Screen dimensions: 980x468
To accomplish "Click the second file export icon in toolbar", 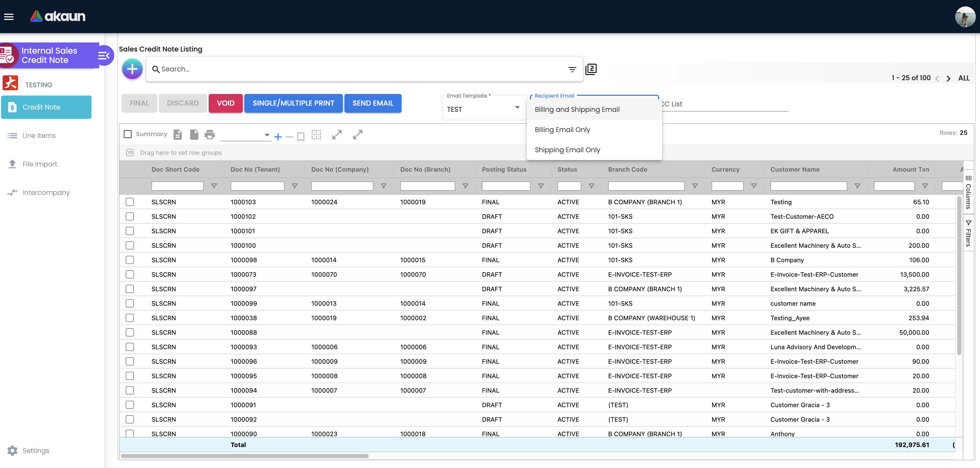I will tap(194, 134).
